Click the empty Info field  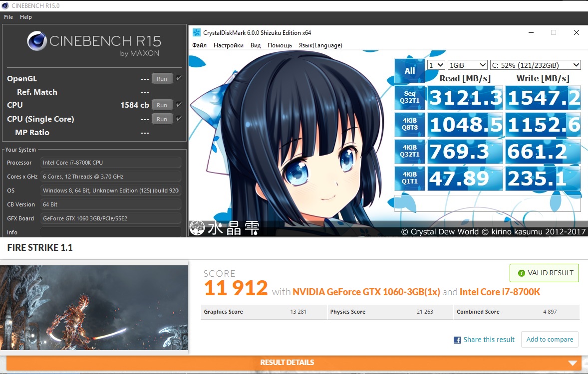coord(111,232)
